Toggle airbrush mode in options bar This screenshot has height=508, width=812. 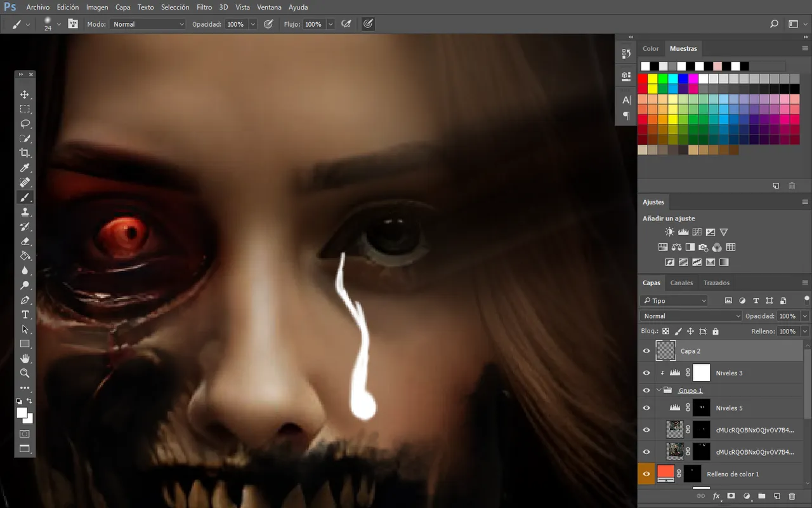[346, 24]
